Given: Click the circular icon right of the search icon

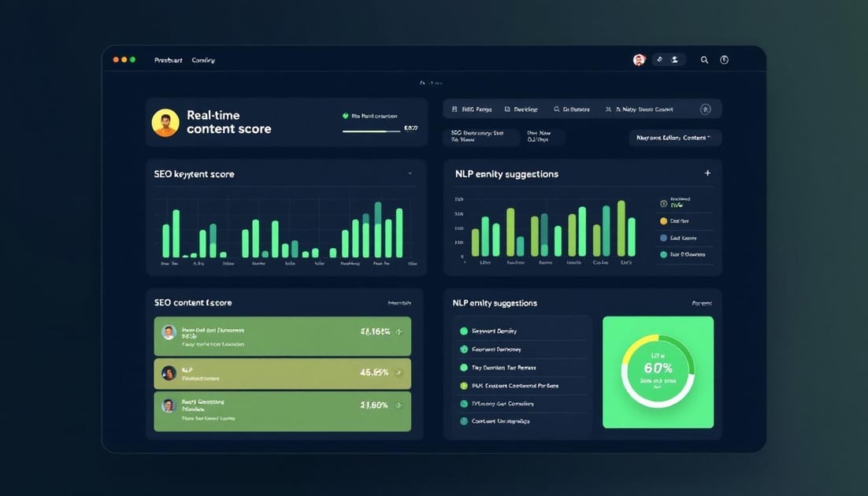Looking at the screenshot, I should click(x=725, y=60).
